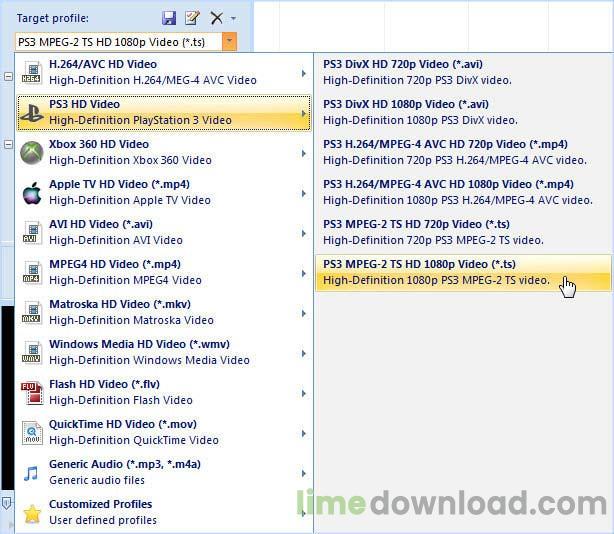Click the yellow star Customized Profiles icon
The image size is (614, 534).
point(32,514)
